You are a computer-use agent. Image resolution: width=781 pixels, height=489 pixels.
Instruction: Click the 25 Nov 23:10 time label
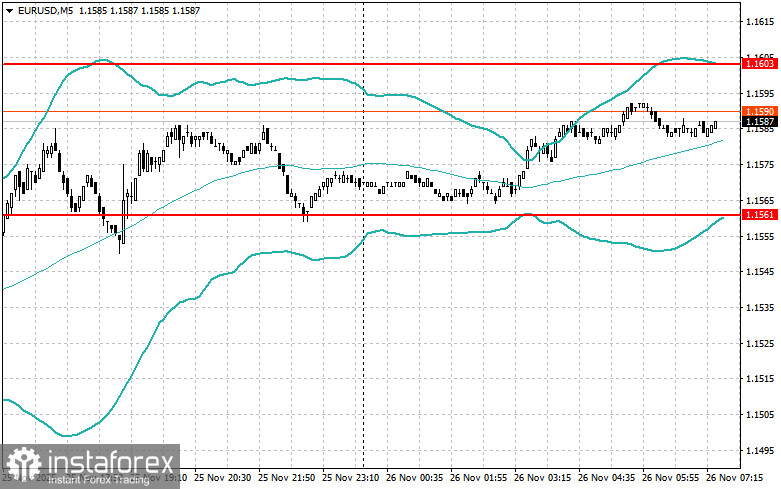tap(350, 477)
